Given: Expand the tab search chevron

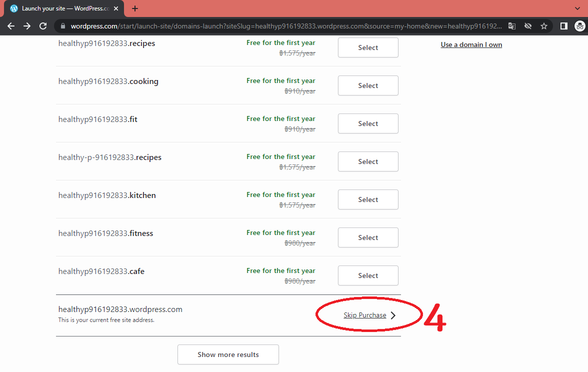Looking at the screenshot, I should pos(578,8).
